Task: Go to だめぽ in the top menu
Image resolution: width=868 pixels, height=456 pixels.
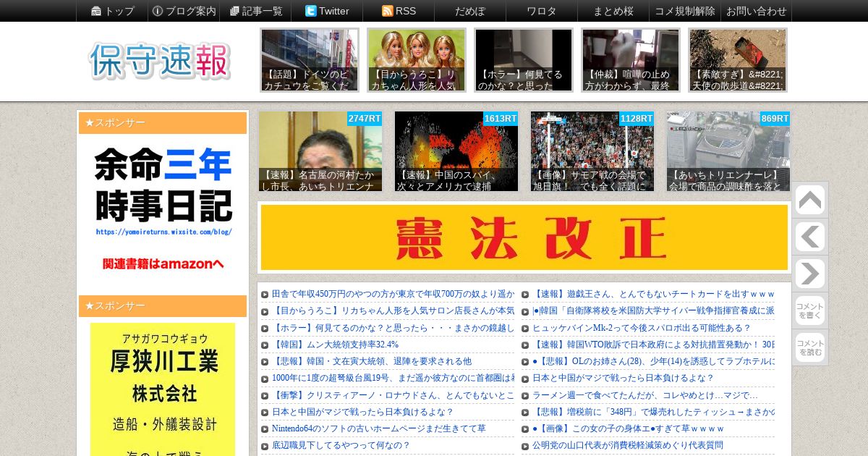Action: tap(470, 11)
